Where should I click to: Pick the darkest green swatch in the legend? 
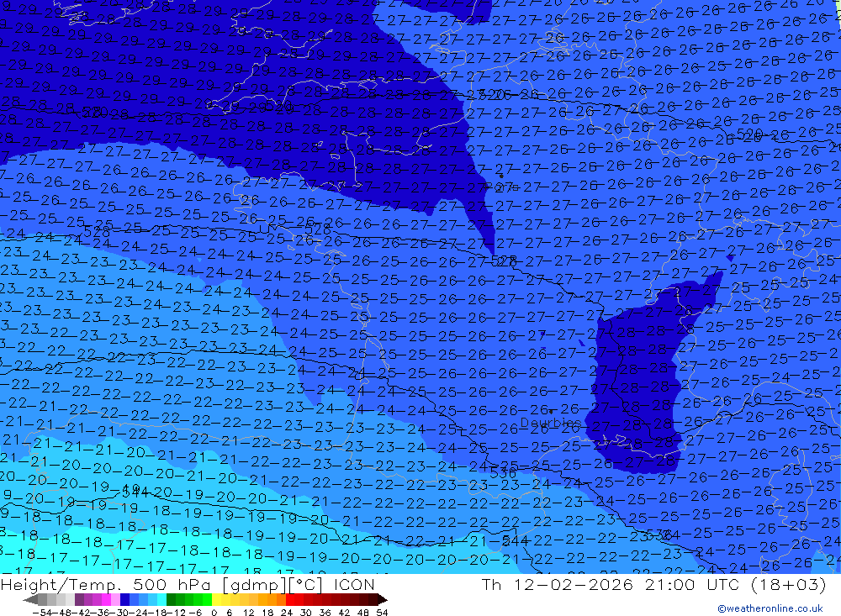tap(171, 600)
